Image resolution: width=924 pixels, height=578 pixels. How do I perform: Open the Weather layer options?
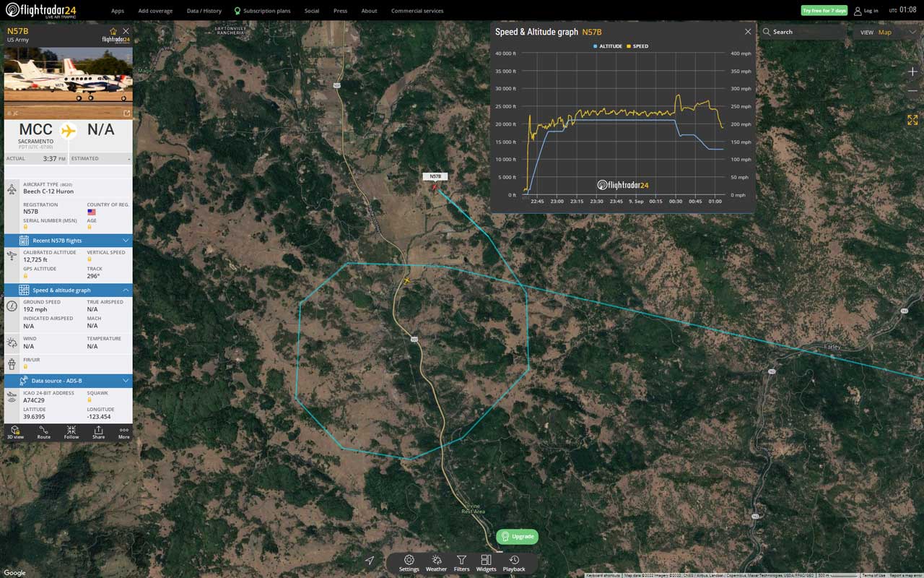coord(436,563)
